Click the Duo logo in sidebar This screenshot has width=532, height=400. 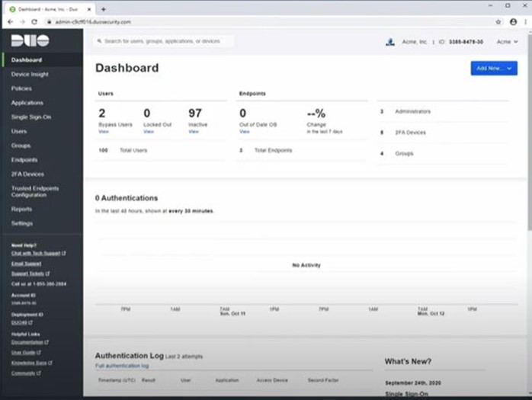coord(30,40)
